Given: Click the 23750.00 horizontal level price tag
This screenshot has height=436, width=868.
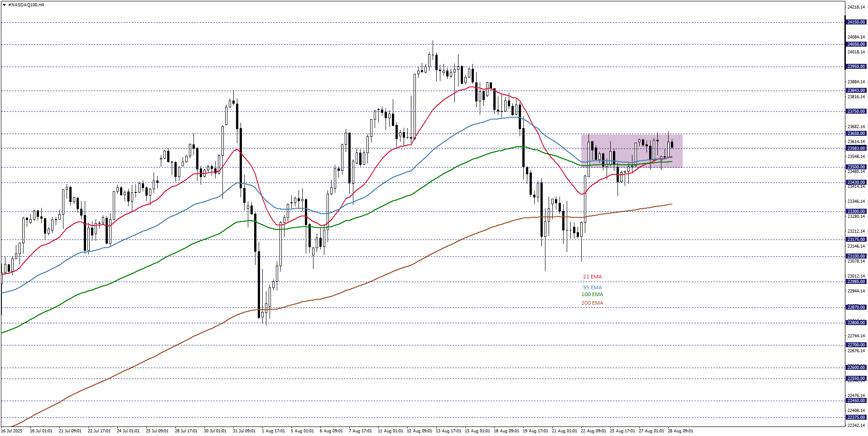Looking at the screenshot, I should [856, 111].
